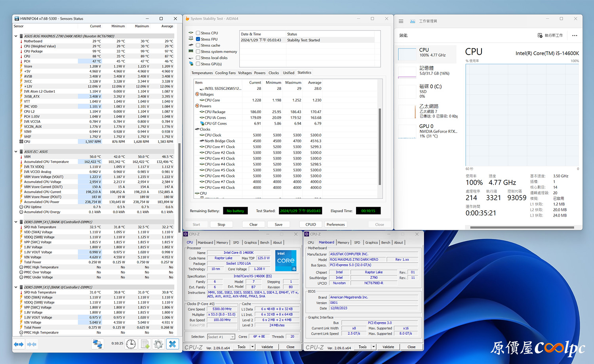Click CPU-Z icon in left window title

[x=186, y=234]
